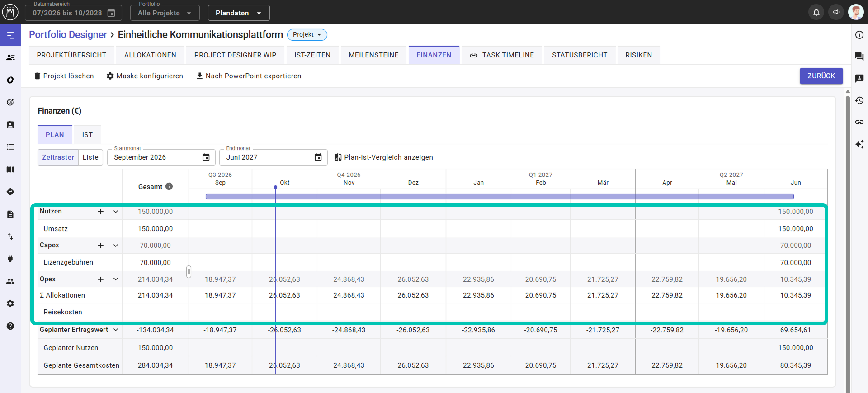Click the link icon in right panel
The width and height of the screenshot is (868, 393).
click(x=859, y=122)
